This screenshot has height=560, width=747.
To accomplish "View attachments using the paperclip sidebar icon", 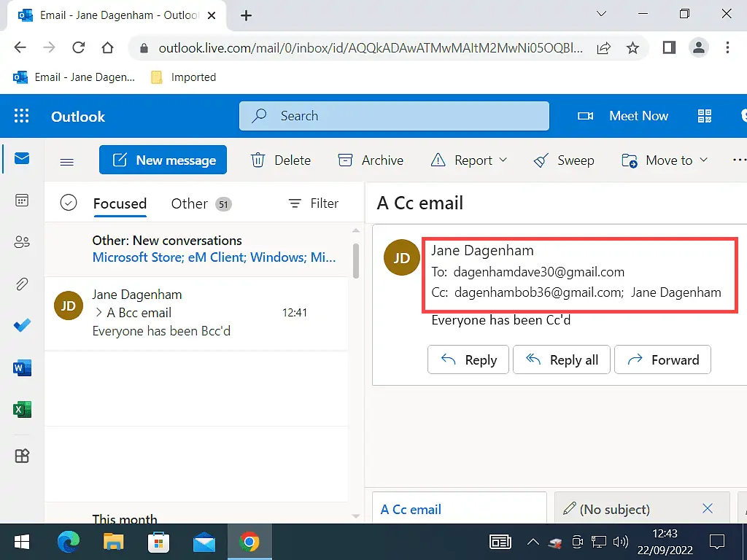I will [21, 284].
